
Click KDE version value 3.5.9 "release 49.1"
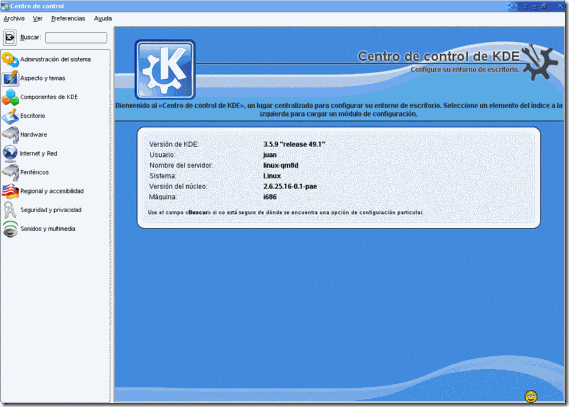[294, 144]
